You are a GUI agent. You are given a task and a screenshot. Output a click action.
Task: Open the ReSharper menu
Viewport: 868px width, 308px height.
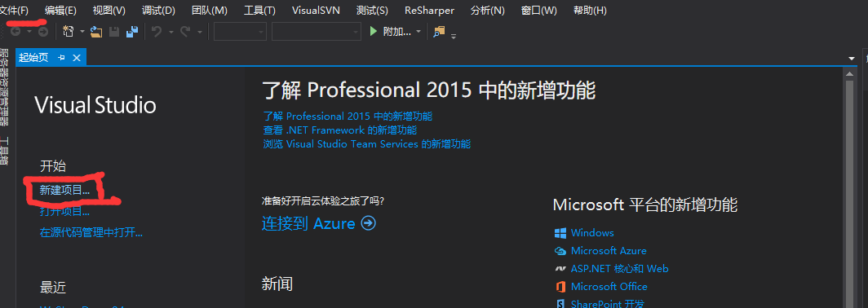430,11
